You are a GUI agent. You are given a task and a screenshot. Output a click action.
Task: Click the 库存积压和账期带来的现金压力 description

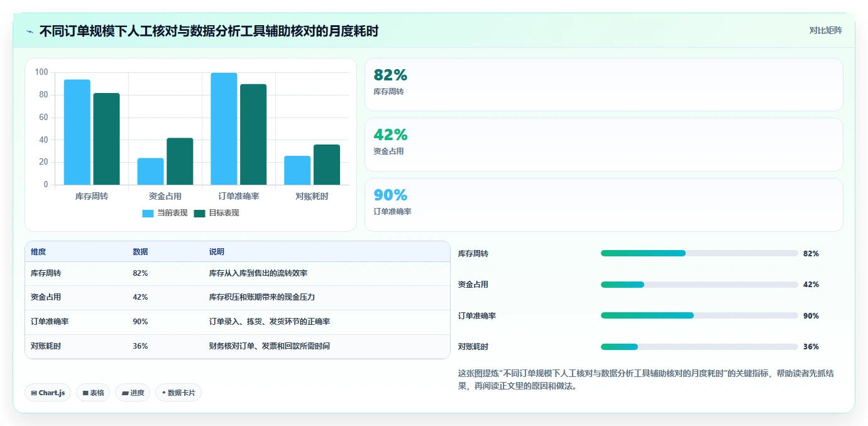click(262, 297)
